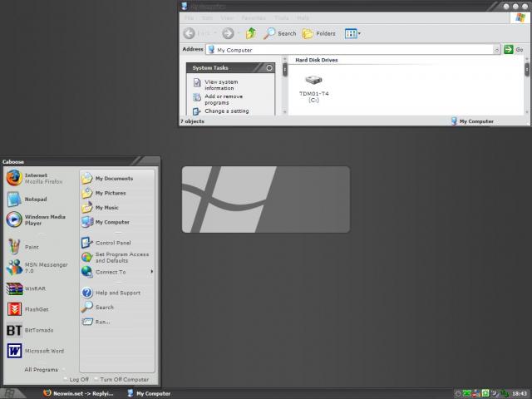Toggle the Folders pane
Image resolution: width=532 pixels, height=399 pixels.
click(318, 33)
